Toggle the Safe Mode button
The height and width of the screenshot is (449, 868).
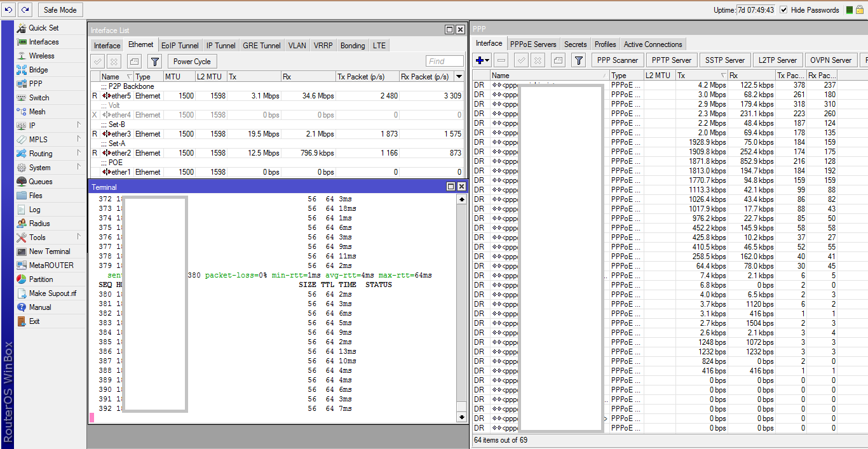coord(60,10)
